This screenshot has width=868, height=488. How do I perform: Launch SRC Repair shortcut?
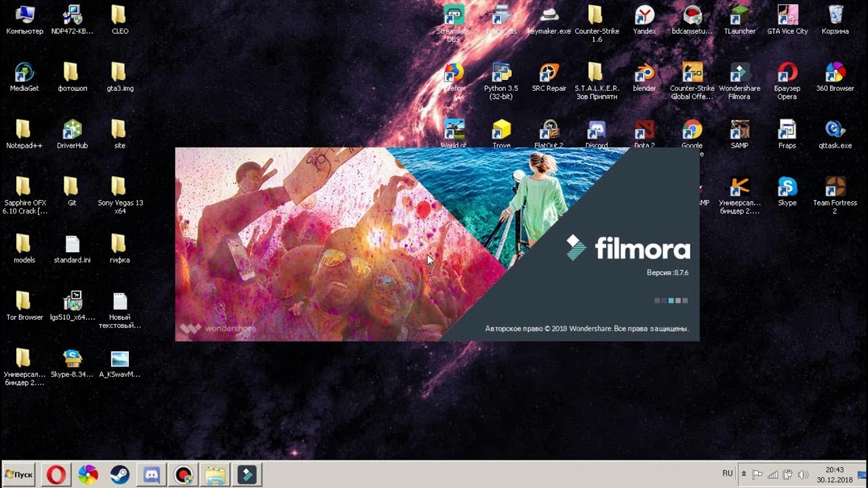549,77
